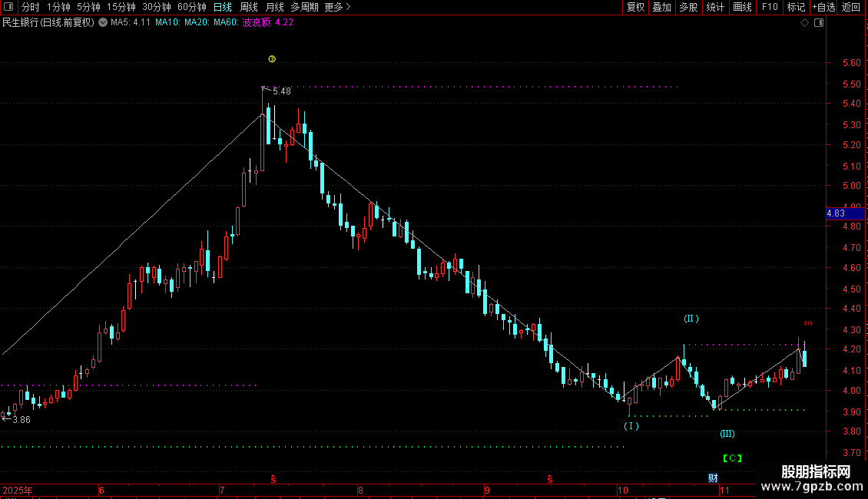Viewport: 868px width, 499px height.
Task: Select the 15分钟 period tab
Action: pos(121,7)
